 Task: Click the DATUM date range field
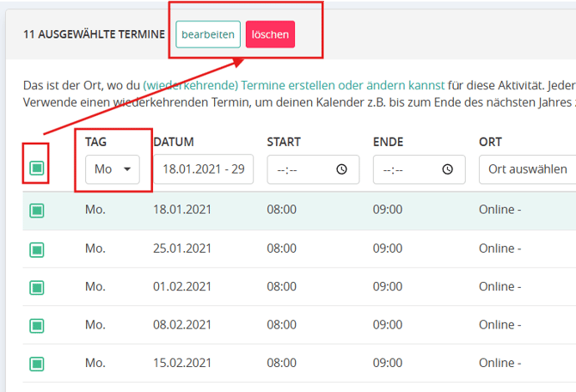(203, 169)
